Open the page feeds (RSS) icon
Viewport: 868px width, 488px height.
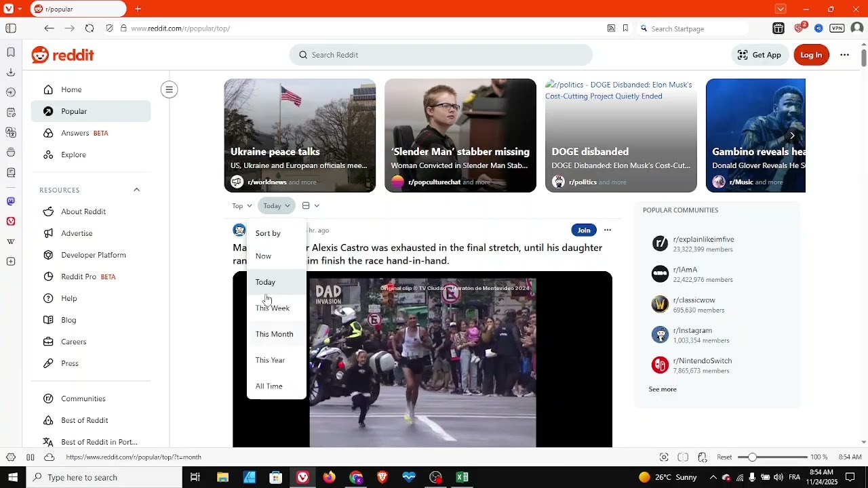coord(611,28)
